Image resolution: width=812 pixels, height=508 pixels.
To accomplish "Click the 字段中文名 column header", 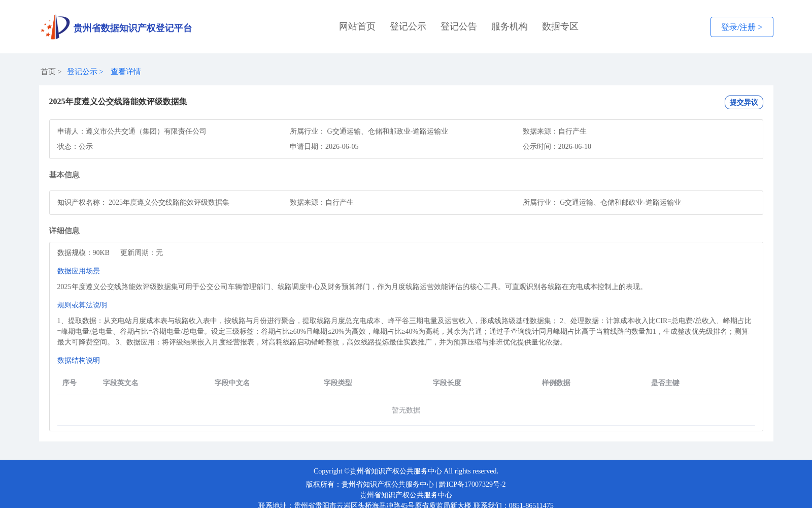I will [x=232, y=383].
